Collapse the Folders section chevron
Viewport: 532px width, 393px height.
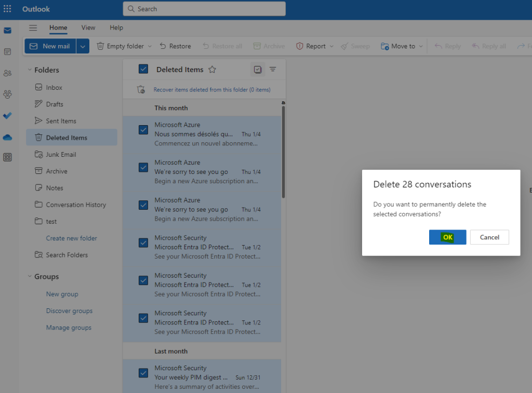[30, 70]
